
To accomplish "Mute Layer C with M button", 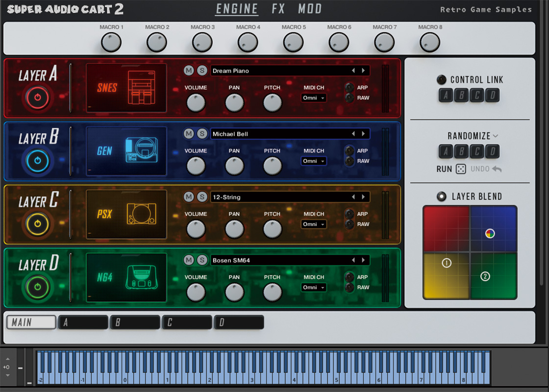I will point(189,197).
